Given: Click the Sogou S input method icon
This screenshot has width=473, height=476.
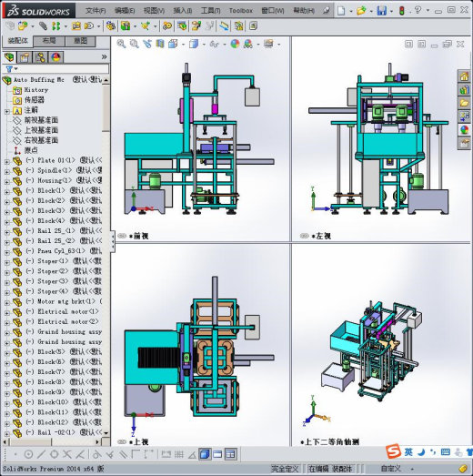Looking at the screenshot, I should pyautogui.click(x=394, y=451).
